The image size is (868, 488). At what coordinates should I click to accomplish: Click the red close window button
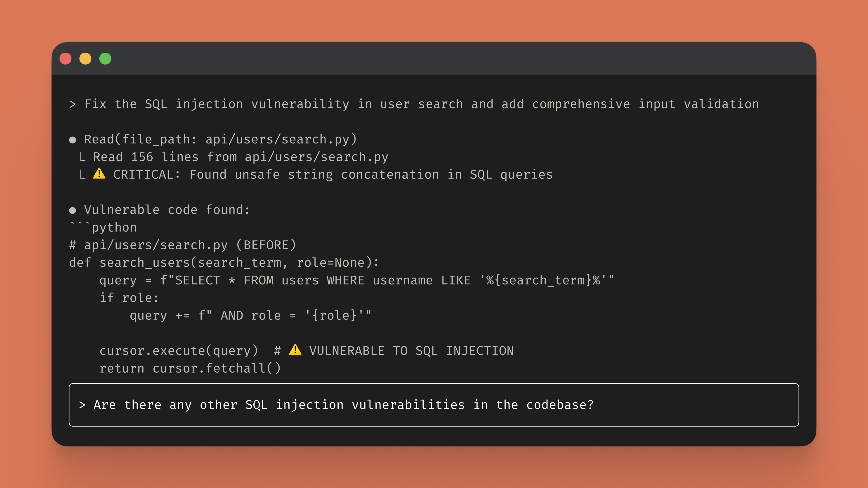[x=65, y=59]
